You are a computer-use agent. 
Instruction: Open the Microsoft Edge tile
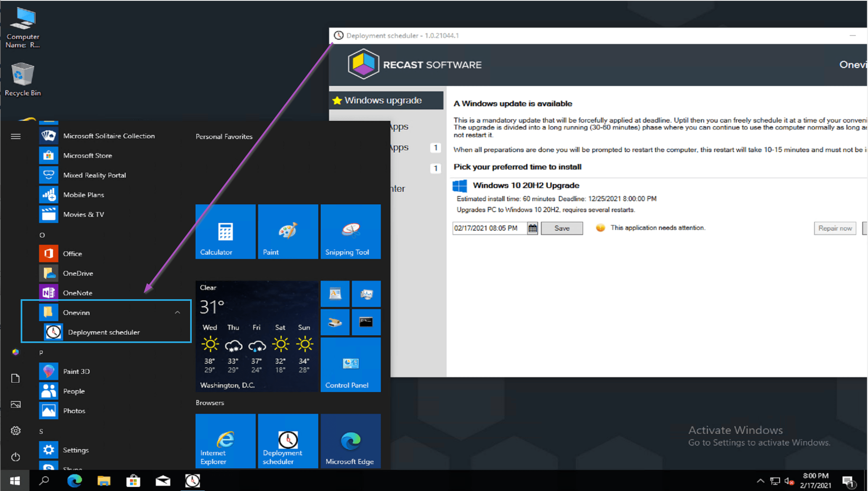pos(350,441)
